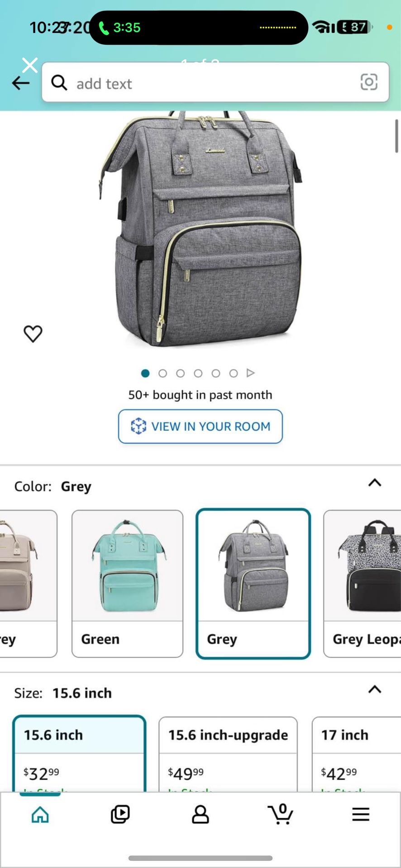Select the 15.6 inch size option

tap(79, 754)
